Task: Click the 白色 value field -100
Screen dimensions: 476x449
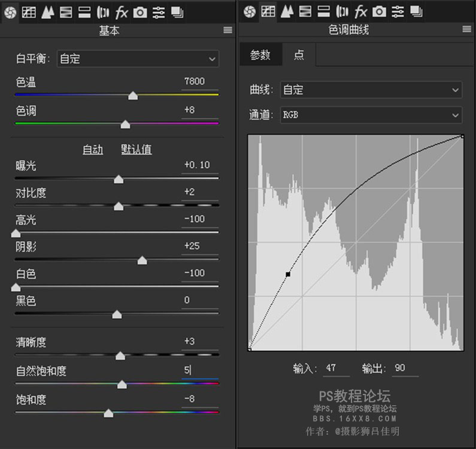Action: [x=200, y=273]
